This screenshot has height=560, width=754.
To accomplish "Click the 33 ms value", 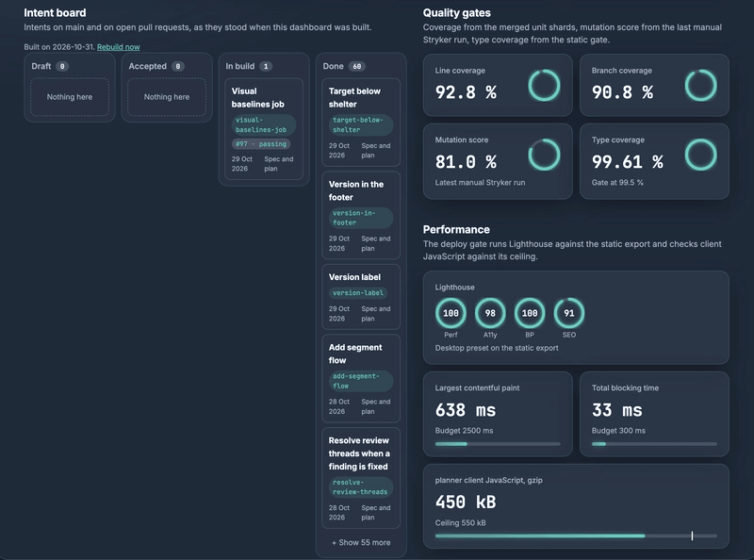I will (x=617, y=410).
